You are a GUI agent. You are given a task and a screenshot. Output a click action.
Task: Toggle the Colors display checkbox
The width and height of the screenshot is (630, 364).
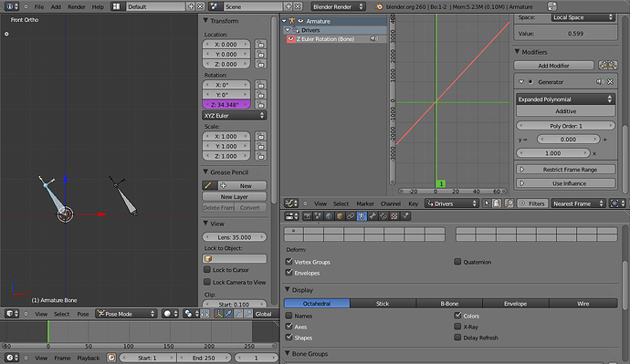tap(457, 316)
